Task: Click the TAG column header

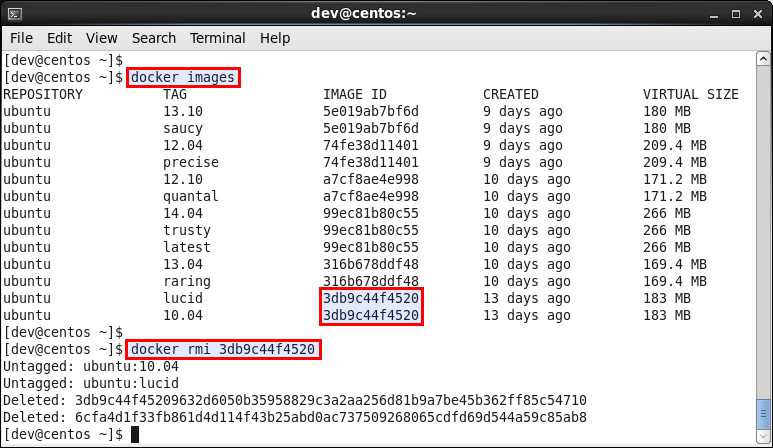Action: pos(175,94)
